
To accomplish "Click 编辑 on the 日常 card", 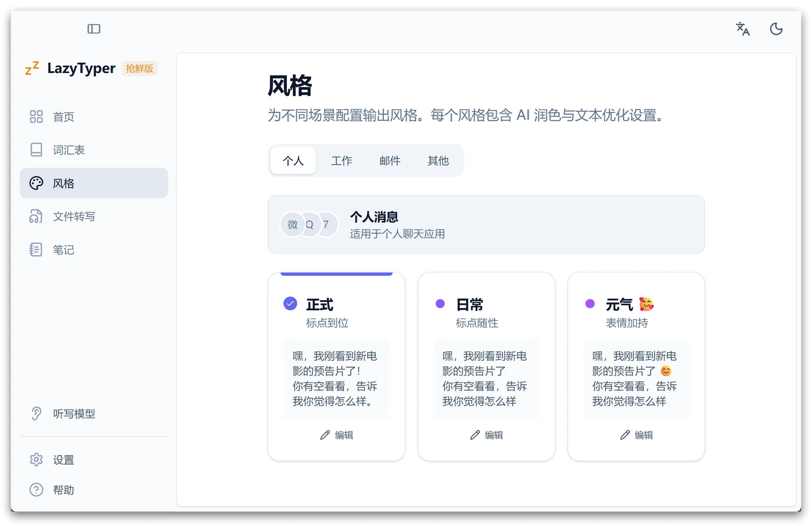I will (x=486, y=435).
